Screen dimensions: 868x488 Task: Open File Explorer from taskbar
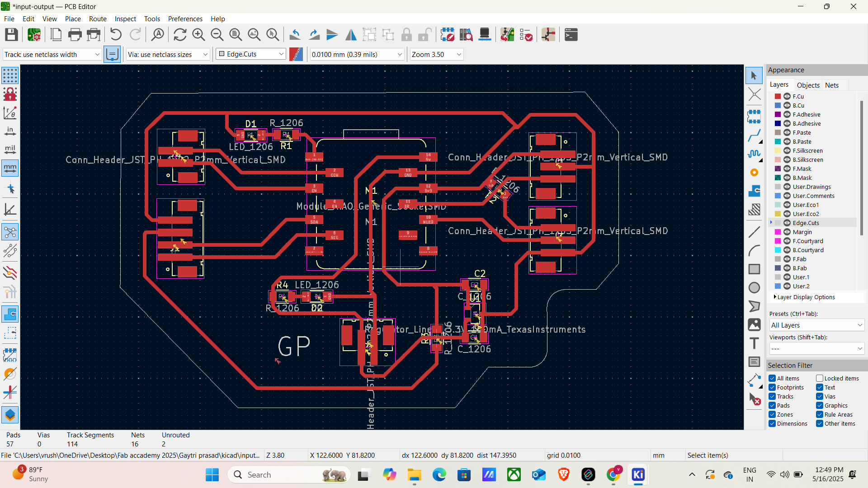point(414,475)
